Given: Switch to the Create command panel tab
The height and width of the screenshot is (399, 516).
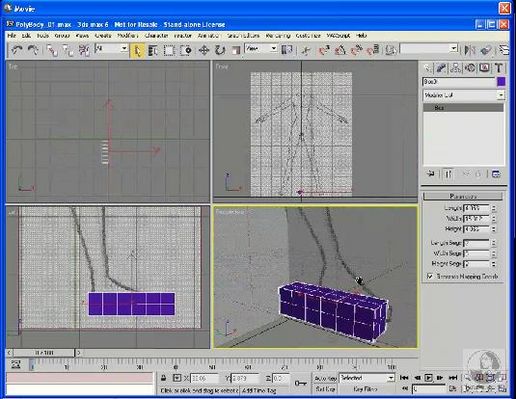Looking at the screenshot, I should point(427,68).
